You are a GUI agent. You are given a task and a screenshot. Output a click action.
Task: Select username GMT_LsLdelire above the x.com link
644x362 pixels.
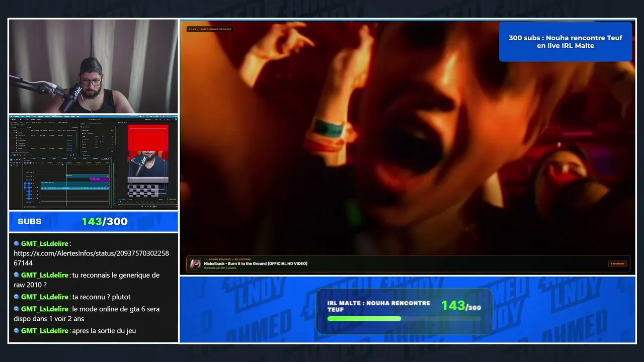45,243
